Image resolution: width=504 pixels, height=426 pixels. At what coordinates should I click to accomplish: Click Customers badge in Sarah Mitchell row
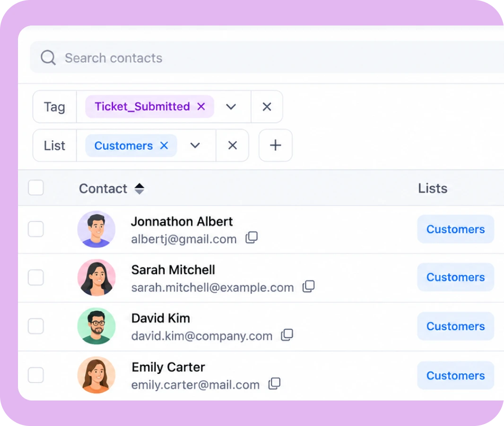pyautogui.click(x=455, y=277)
